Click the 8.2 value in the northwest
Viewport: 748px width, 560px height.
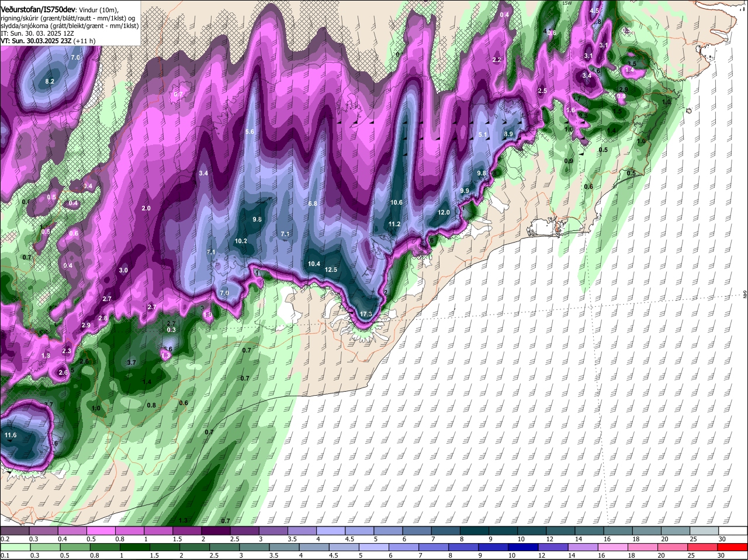[x=50, y=81]
